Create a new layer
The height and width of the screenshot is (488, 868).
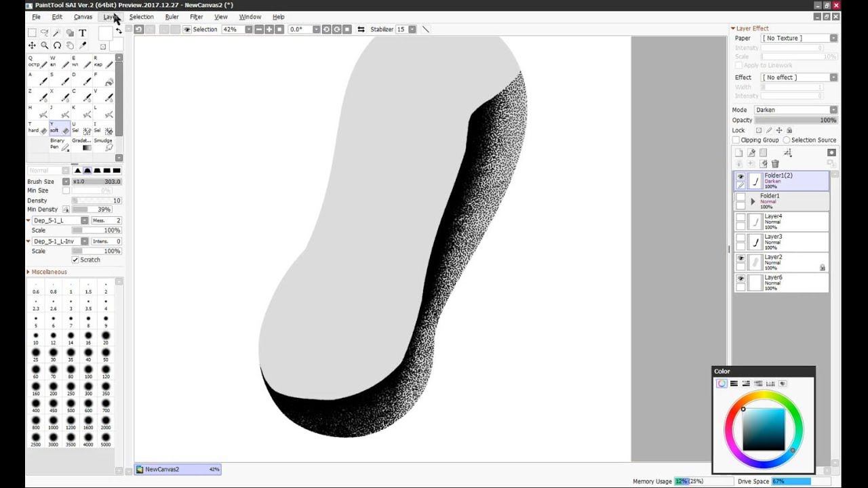click(739, 152)
